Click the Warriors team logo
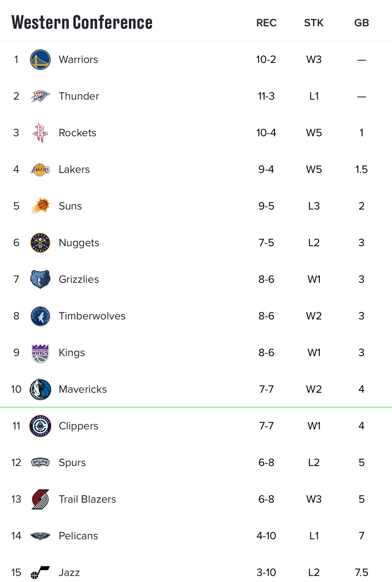The width and height of the screenshot is (392, 582). (x=40, y=59)
